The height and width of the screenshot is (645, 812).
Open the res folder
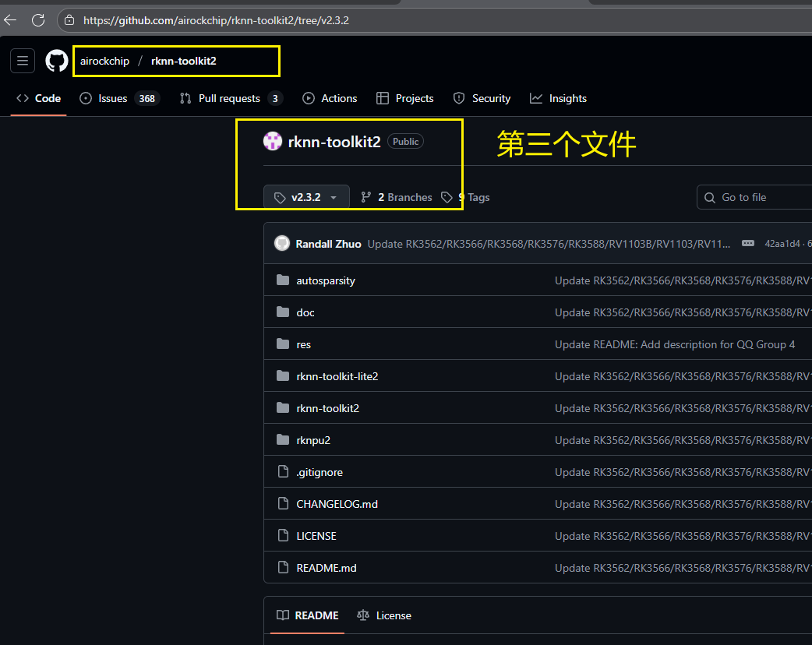click(x=303, y=345)
